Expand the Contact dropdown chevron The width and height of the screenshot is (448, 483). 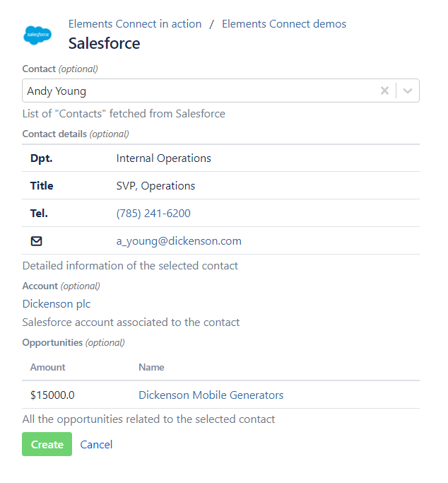[x=408, y=91]
